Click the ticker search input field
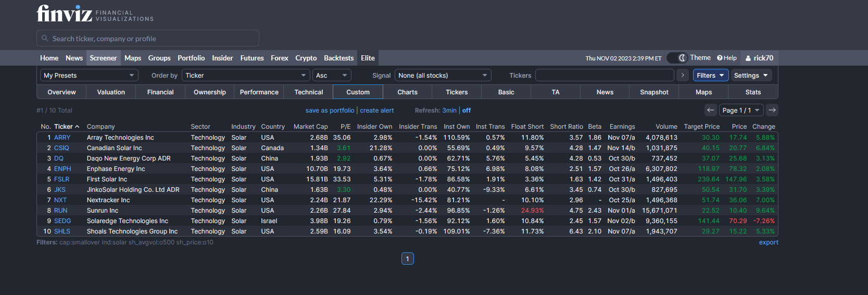The width and height of the screenshot is (868, 295). point(148,38)
